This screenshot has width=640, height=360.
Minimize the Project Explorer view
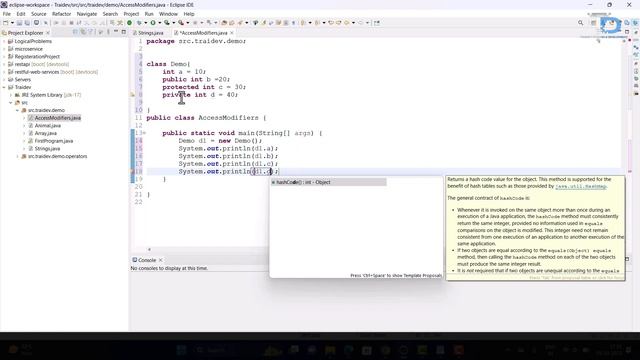116,32
